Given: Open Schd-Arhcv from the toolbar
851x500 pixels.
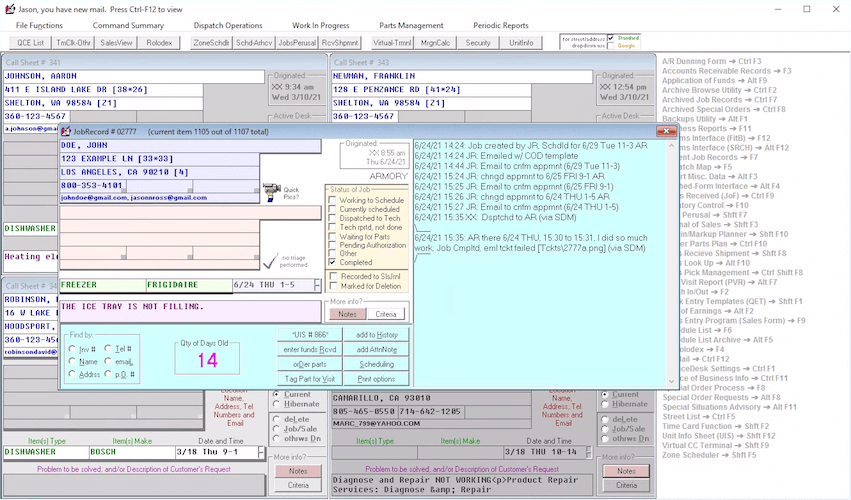Looking at the screenshot, I should (x=254, y=43).
